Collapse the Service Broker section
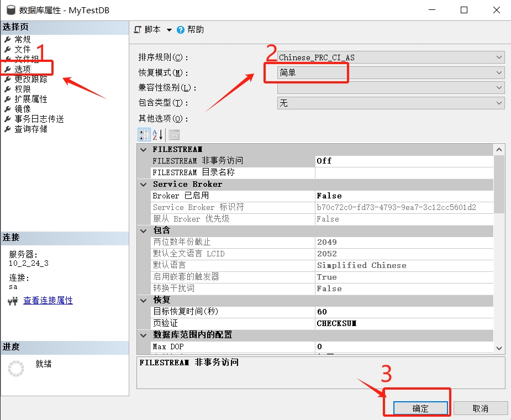 [x=144, y=184]
